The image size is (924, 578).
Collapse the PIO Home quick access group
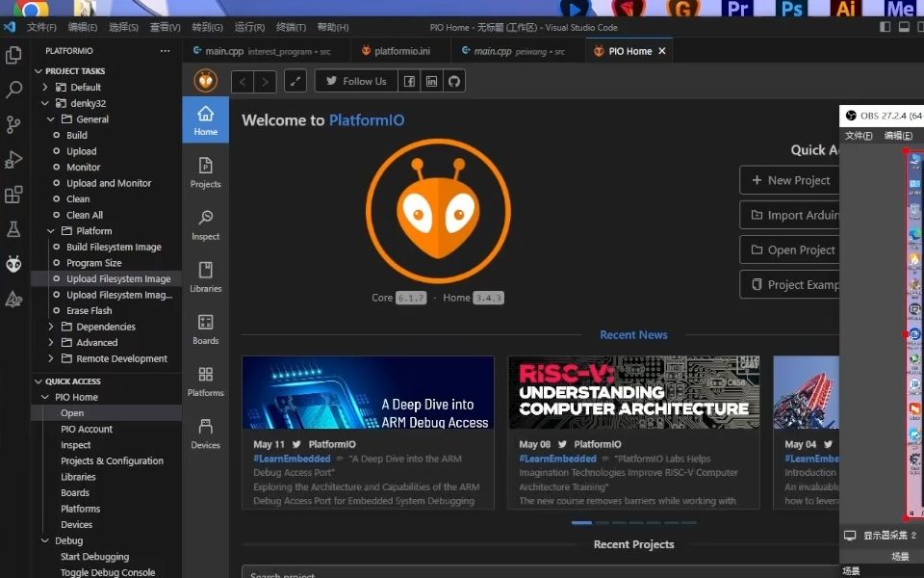[x=45, y=397]
